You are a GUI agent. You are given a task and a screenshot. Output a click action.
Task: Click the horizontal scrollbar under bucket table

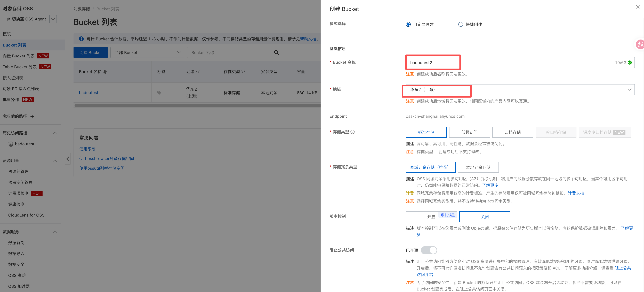click(x=197, y=105)
